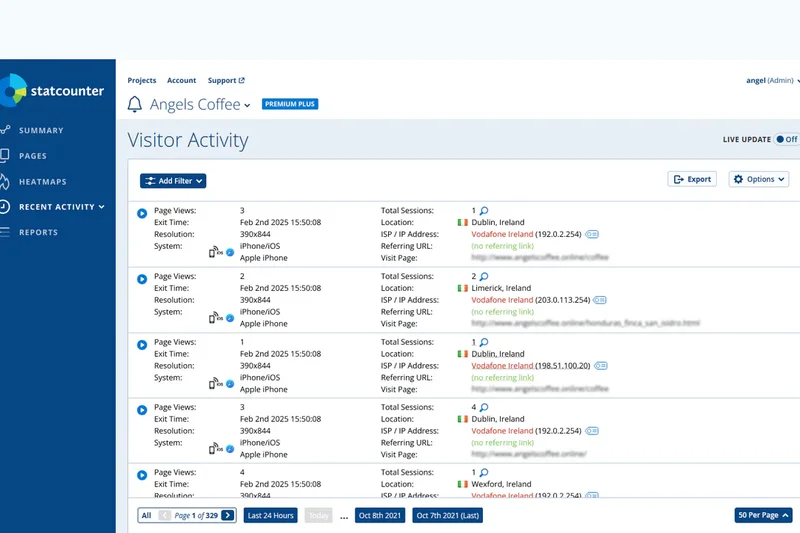Click magnifier icon beside Limerick visitor's total sessions
The height and width of the screenshot is (533, 800).
tap(484, 276)
